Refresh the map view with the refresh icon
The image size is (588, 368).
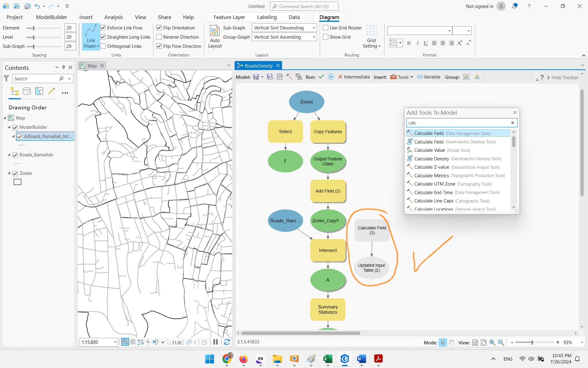click(227, 342)
